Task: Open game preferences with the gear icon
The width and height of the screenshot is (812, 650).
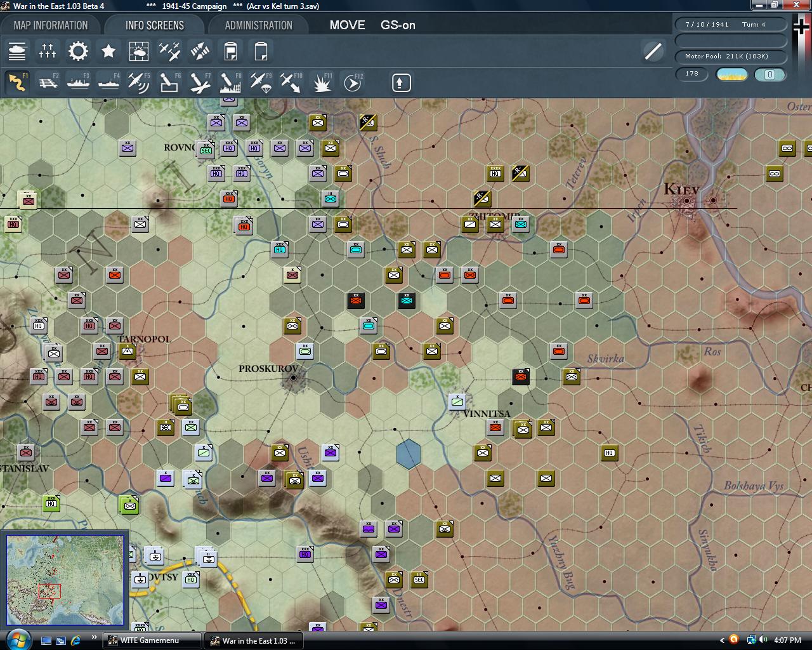Action: click(x=78, y=51)
